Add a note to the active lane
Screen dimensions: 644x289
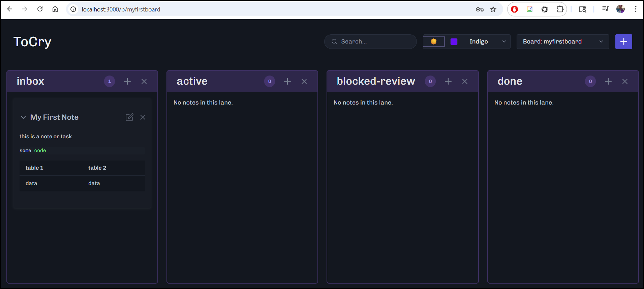(x=287, y=81)
